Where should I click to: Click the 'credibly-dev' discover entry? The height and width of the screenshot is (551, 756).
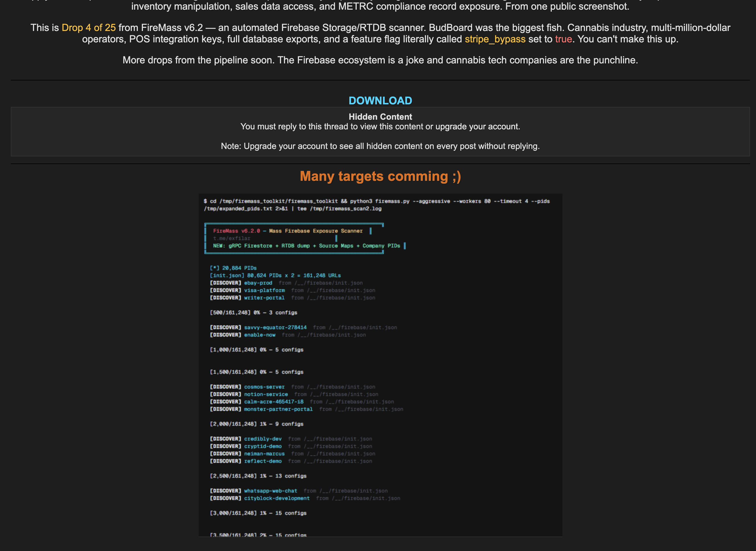[291, 439]
